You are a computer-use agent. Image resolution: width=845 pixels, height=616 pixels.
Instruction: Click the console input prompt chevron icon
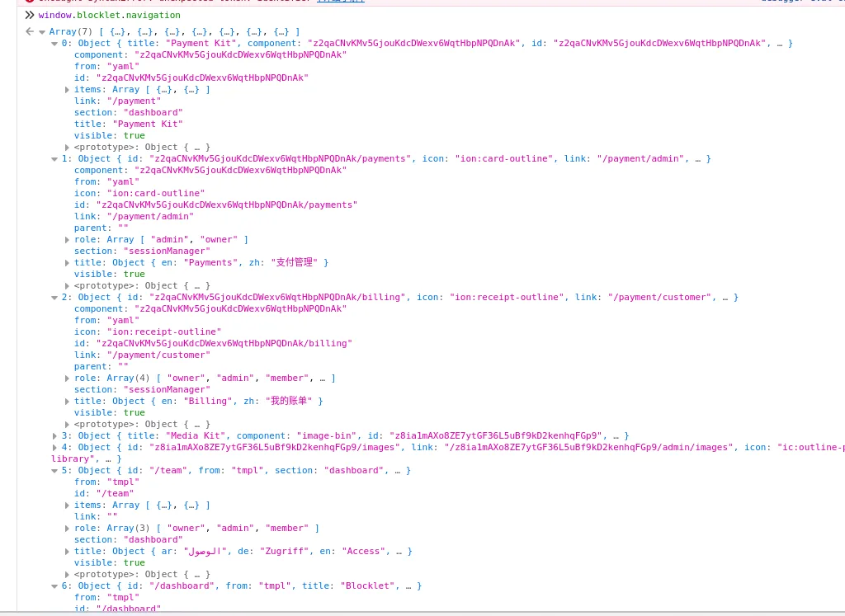tap(30, 15)
